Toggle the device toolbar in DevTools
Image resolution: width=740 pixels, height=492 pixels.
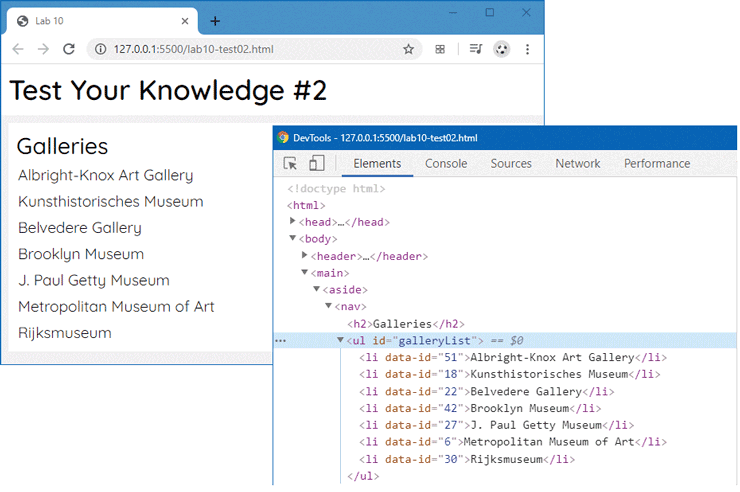(x=316, y=164)
